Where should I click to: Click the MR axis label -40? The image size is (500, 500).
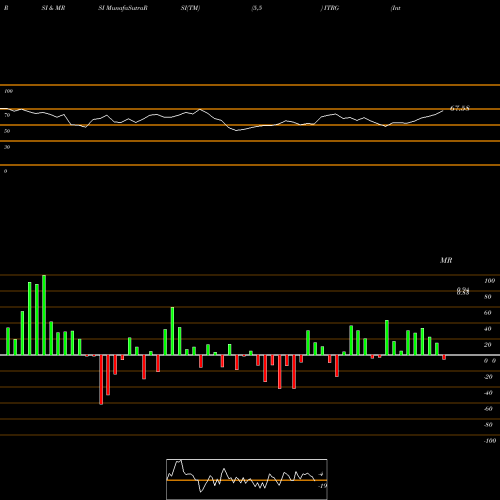(488, 393)
